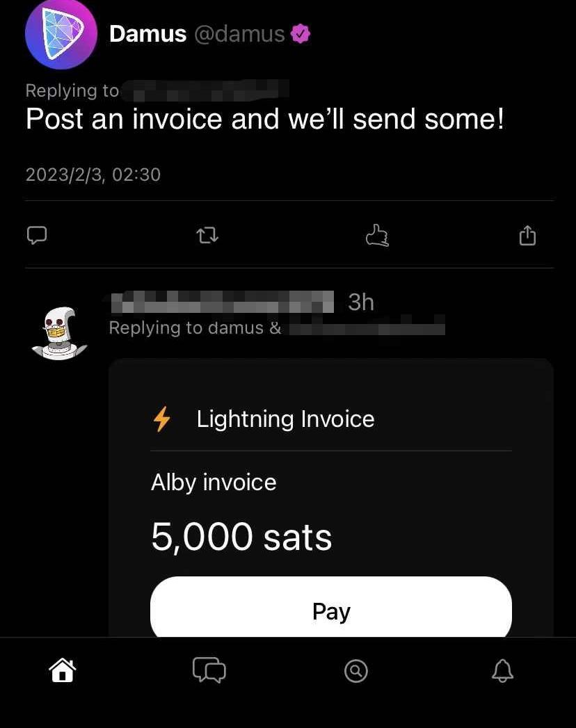Click the 5,000 sats amount
This screenshot has height=728, width=576.
point(241,537)
